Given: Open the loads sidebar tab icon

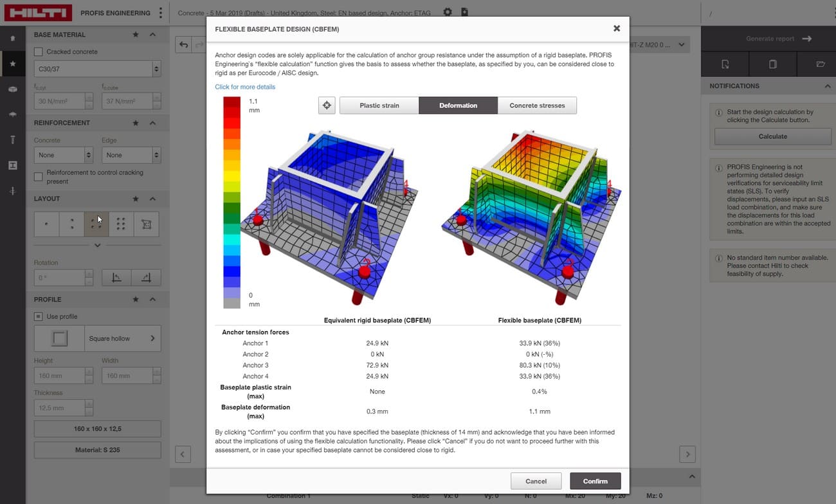Looking at the screenshot, I should [12, 191].
